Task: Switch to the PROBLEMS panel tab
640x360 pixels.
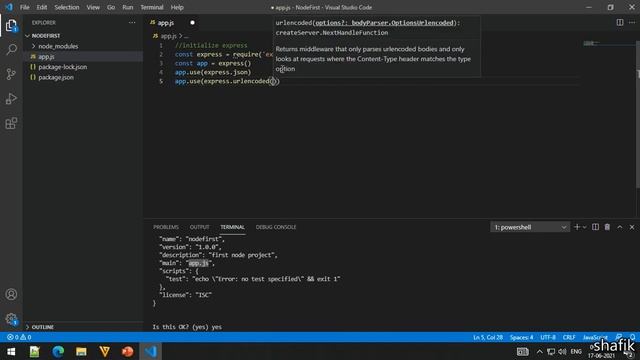Action: pos(166,227)
